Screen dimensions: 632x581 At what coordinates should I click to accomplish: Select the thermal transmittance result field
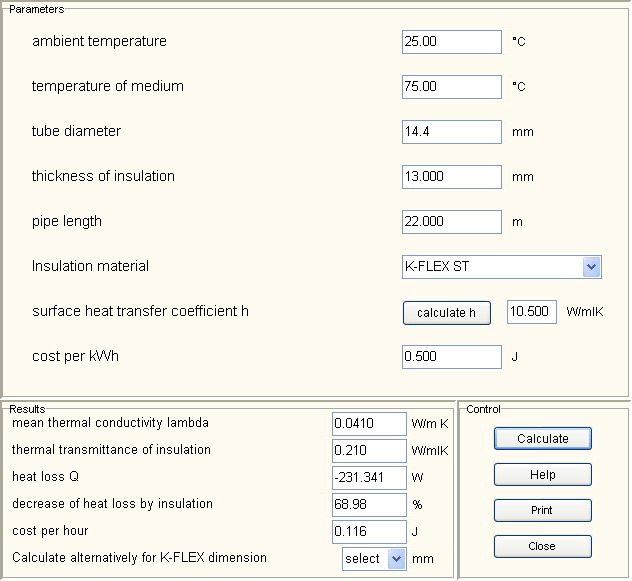pyautogui.click(x=369, y=451)
